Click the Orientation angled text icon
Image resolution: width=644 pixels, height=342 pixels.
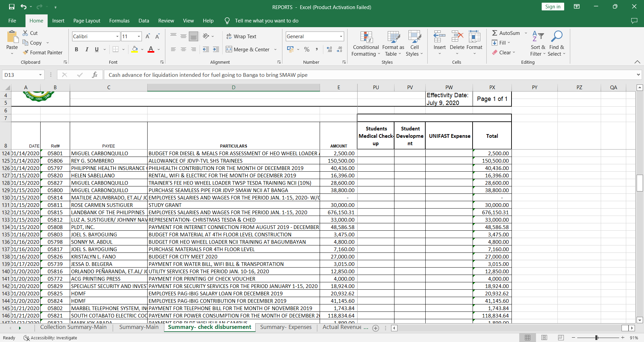tap(206, 36)
